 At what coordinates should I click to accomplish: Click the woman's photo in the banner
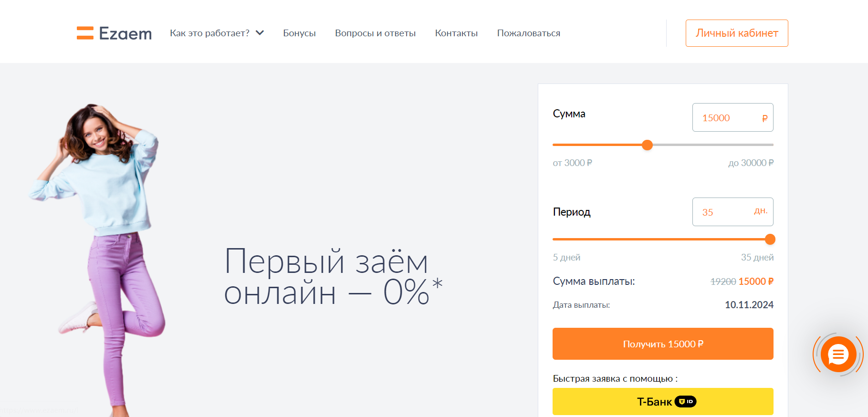pyautogui.click(x=98, y=260)
